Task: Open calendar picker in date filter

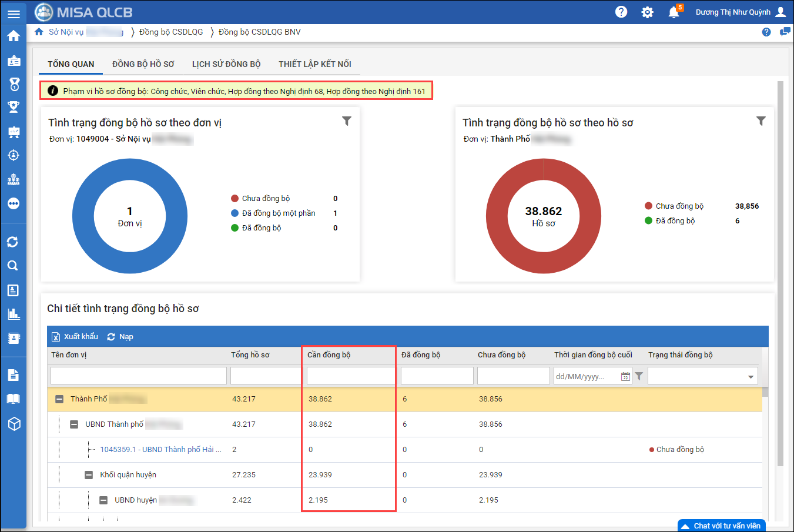Action: [625, 376]
